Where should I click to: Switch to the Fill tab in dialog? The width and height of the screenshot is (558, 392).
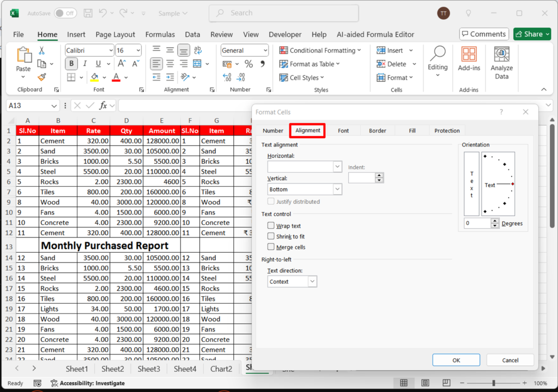[412, 131]
